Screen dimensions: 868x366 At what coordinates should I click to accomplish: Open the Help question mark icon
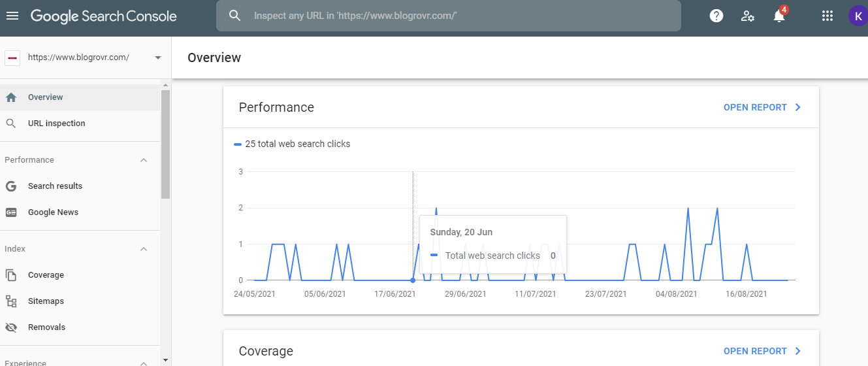[716, 16]
